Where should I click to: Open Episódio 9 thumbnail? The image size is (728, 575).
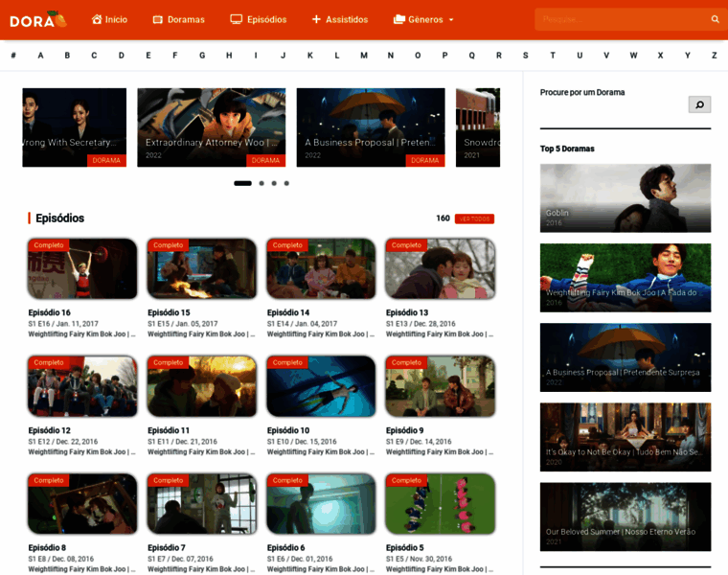[440, 386]
